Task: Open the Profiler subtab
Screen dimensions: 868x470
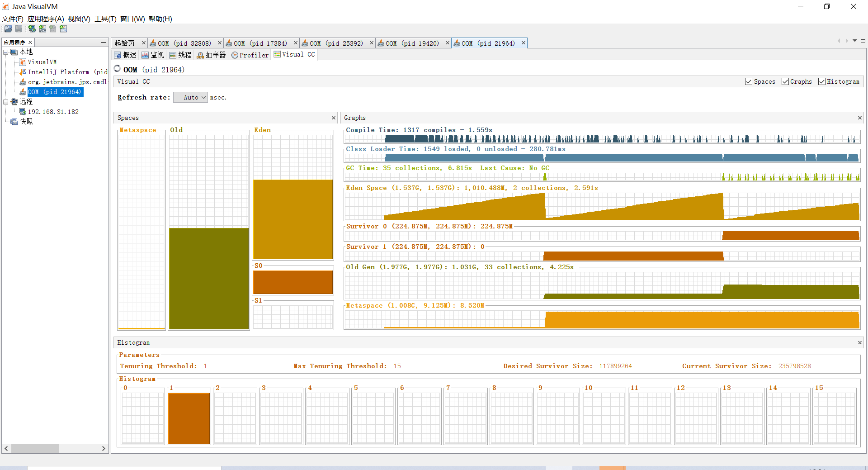Action: coord(250,55)
